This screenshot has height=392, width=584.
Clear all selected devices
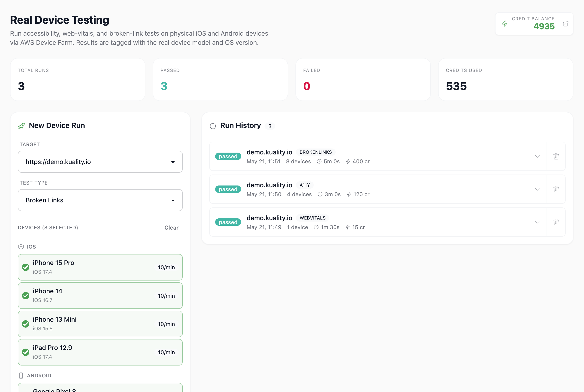[171, 228]
